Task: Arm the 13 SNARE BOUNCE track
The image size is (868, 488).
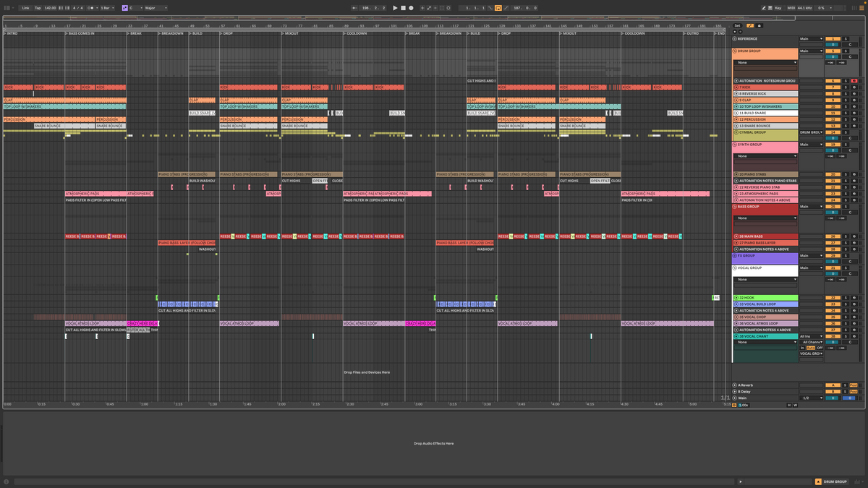Action: coord(854,126)
